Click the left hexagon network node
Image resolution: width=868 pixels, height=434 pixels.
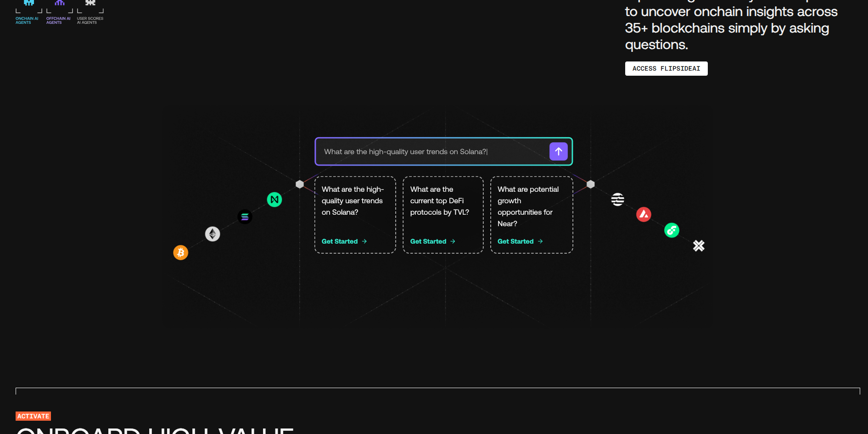(x=300, y=184)
